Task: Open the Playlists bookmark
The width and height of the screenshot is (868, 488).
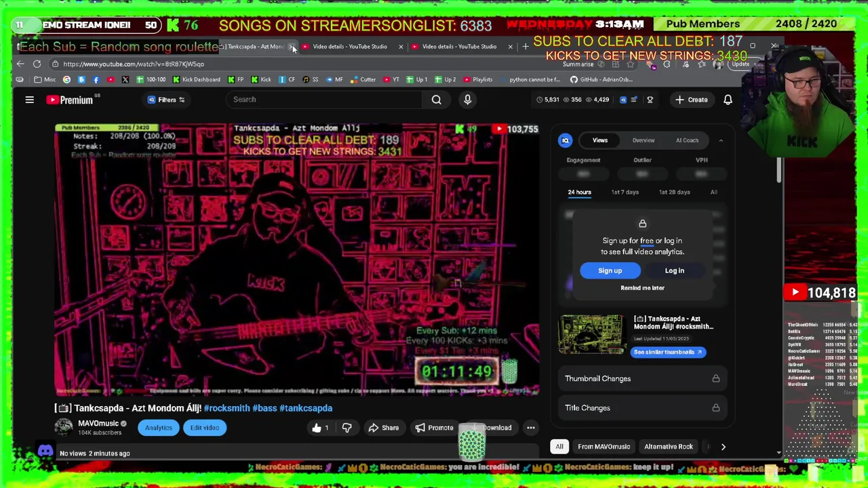Action: tap(478, 79)
